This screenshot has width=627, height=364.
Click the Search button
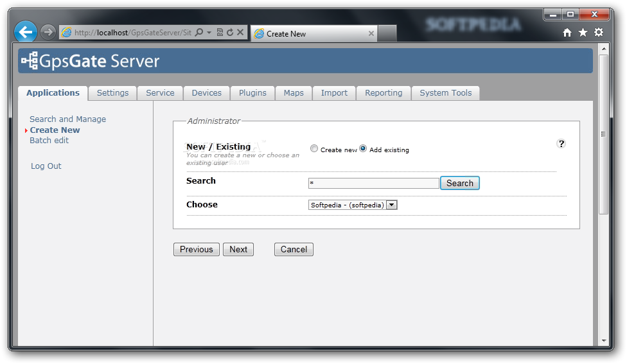[x=460, y=183]
